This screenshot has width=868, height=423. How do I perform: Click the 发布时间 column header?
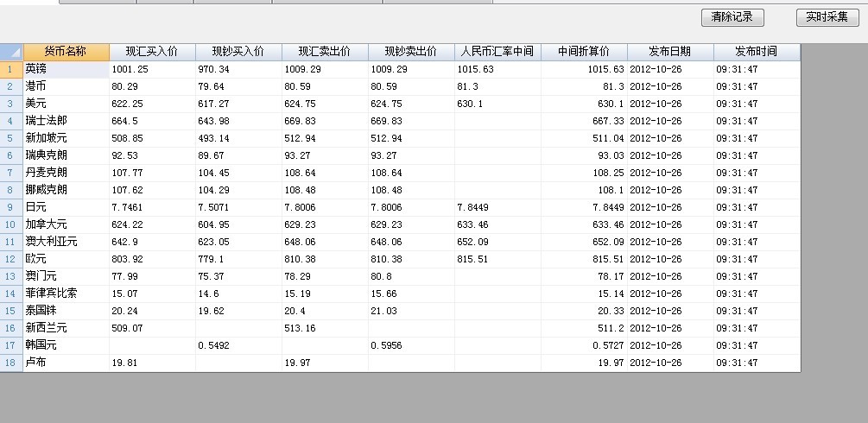(x=757, y=52)
